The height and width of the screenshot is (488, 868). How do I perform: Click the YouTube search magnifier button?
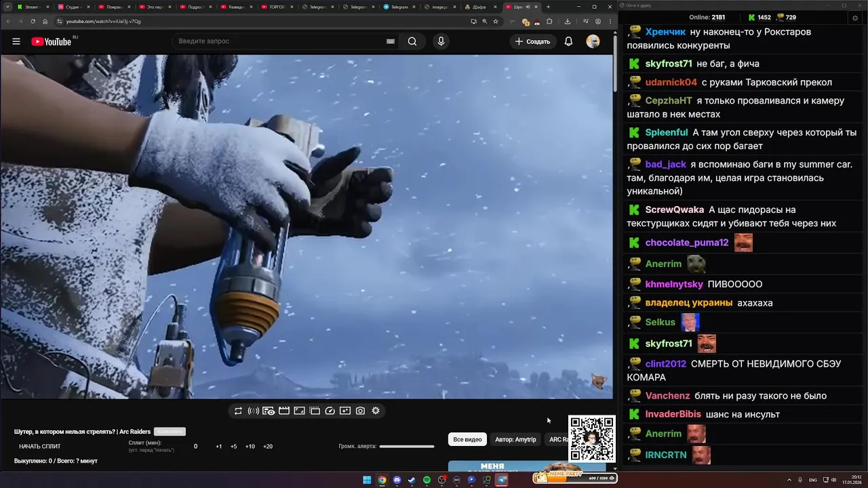tap(412, 41)
